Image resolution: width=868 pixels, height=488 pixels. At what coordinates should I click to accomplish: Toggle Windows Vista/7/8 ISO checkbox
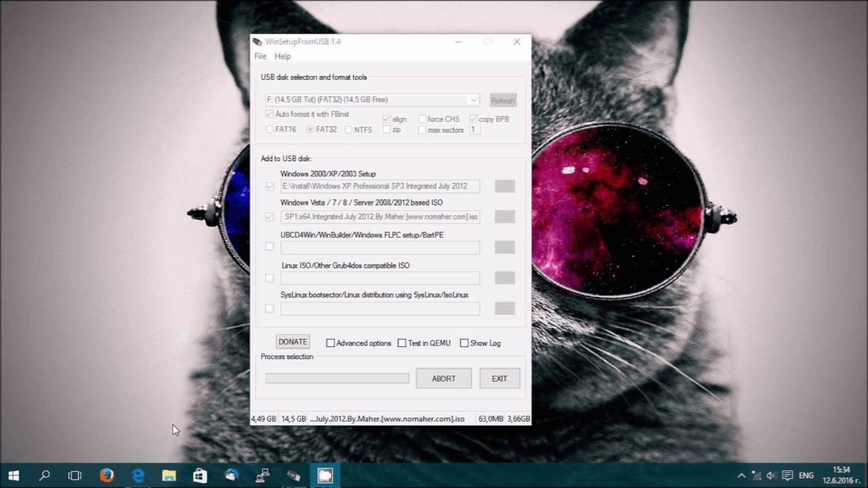[x=270, y=217]
